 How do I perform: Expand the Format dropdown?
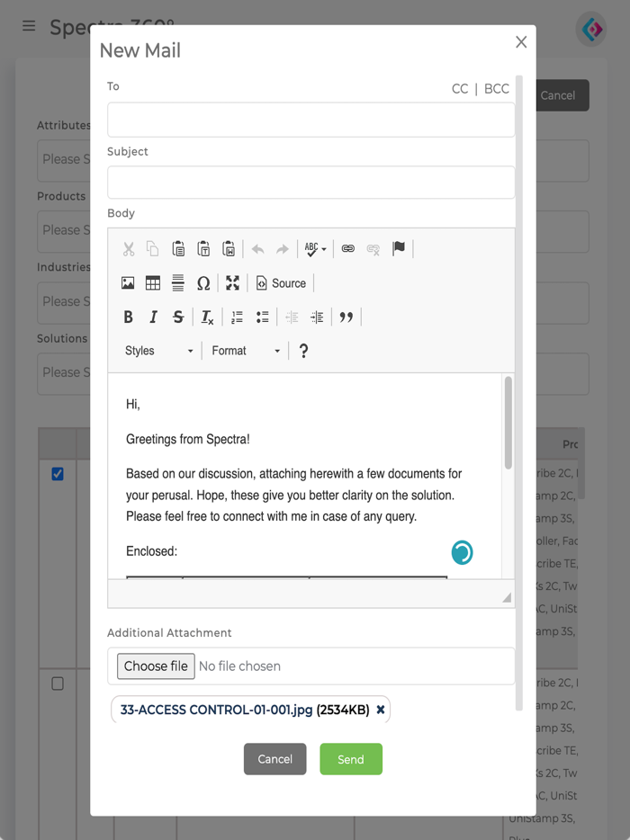point(246,351)
